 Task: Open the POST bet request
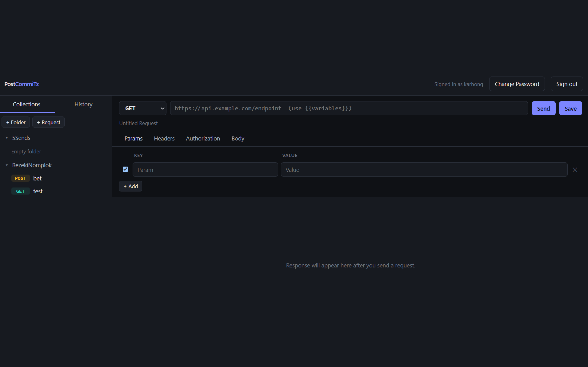point(56,178)
